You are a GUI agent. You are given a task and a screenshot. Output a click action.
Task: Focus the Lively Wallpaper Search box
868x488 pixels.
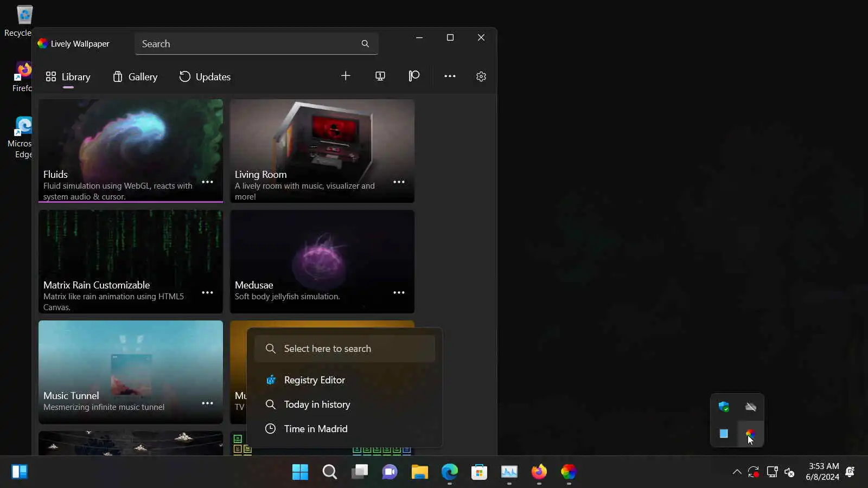pos(257,44)
